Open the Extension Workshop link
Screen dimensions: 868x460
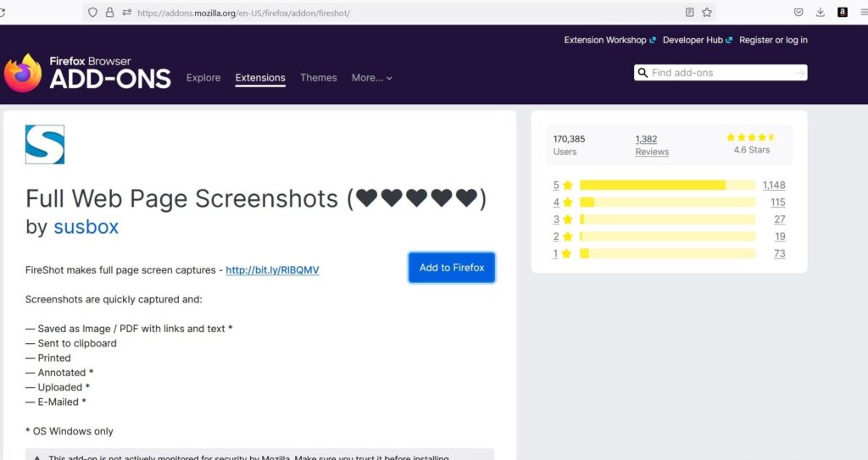click(x=610, y=40)
